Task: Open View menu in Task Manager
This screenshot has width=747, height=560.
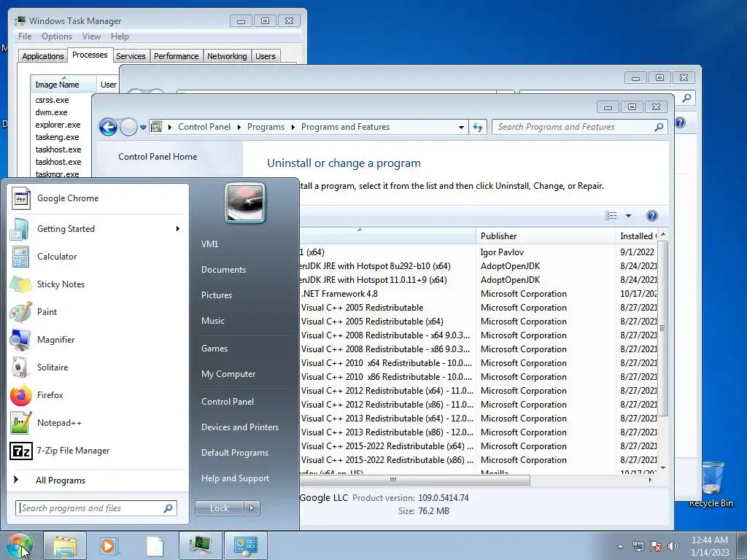Action: (91, 36)
